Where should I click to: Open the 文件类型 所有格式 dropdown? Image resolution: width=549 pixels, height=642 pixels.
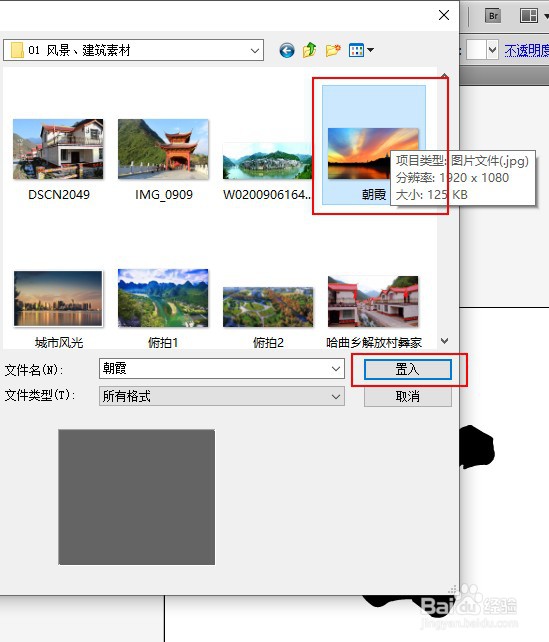click(221, 396)
